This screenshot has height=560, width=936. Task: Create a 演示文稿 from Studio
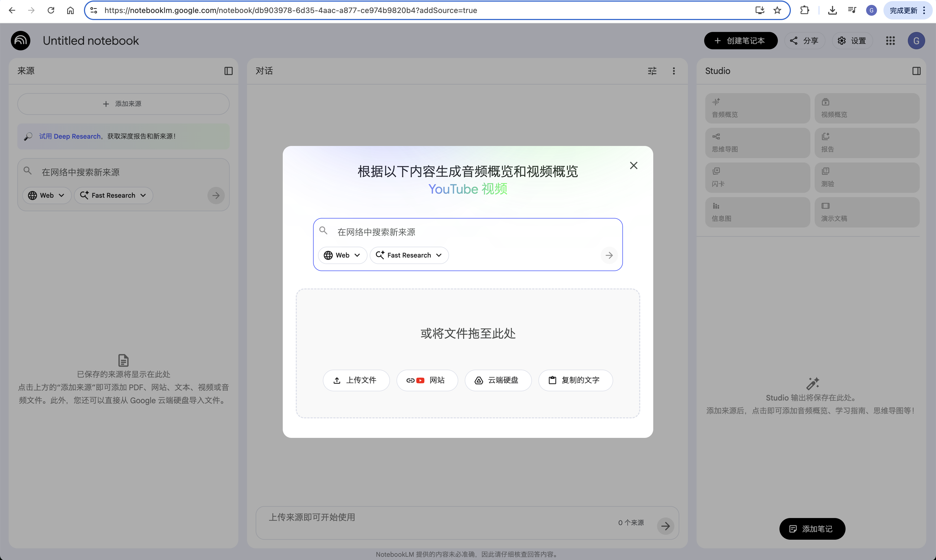point(867,212)
